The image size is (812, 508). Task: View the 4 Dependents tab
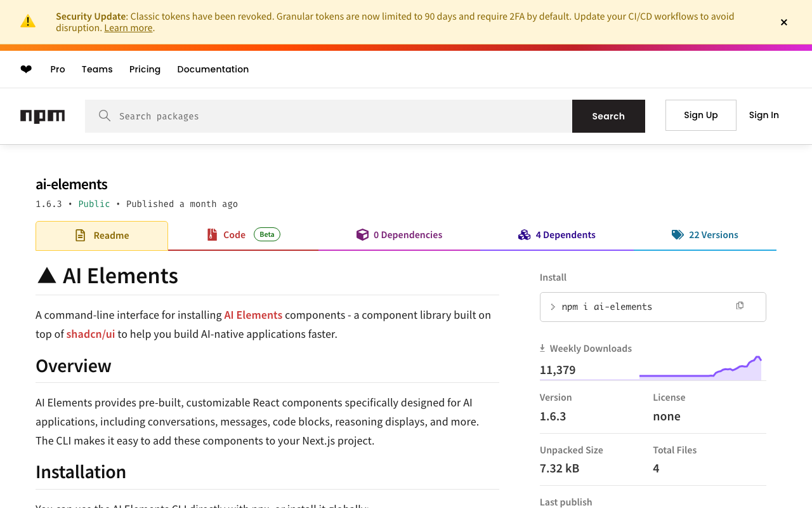(556, 235)
